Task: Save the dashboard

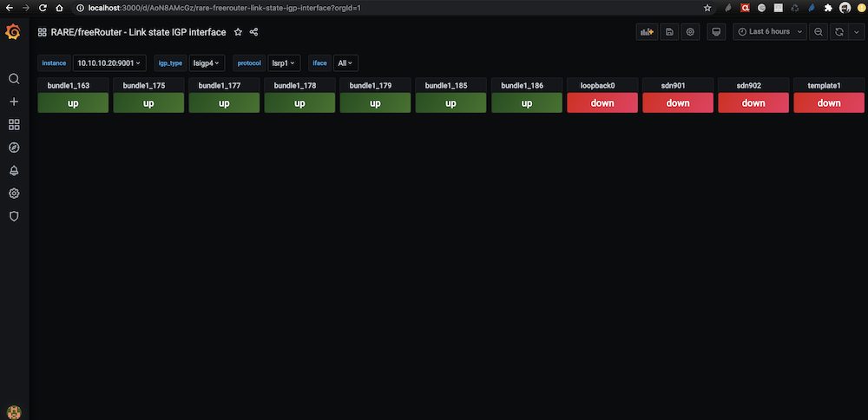Action: pos(669,32)
